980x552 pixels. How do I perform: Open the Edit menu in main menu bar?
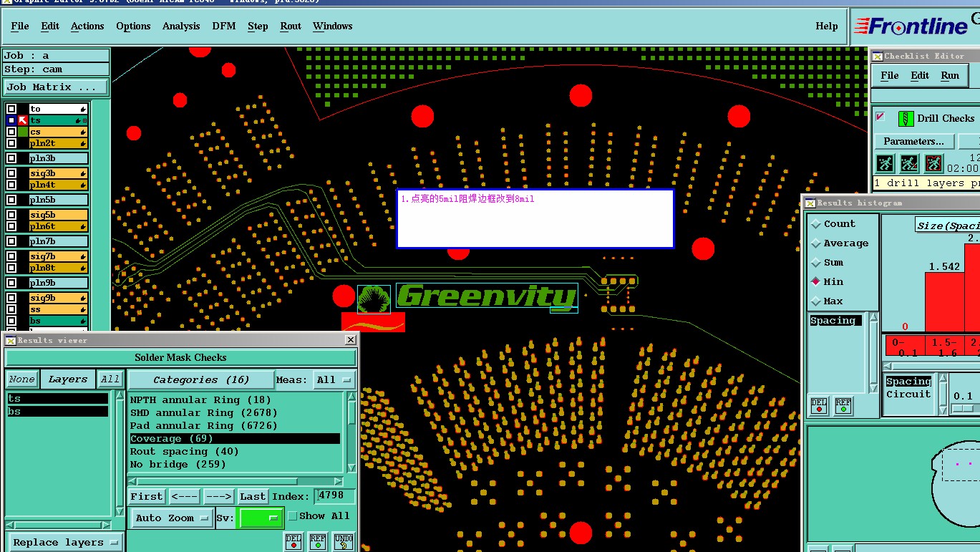pos(50,26)
